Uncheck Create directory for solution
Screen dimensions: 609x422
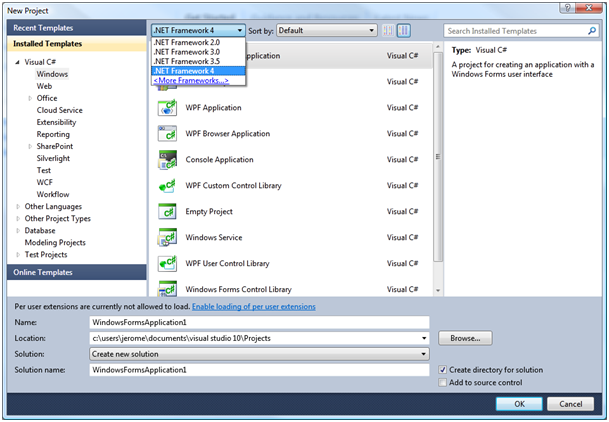click(x=443, y=370)
